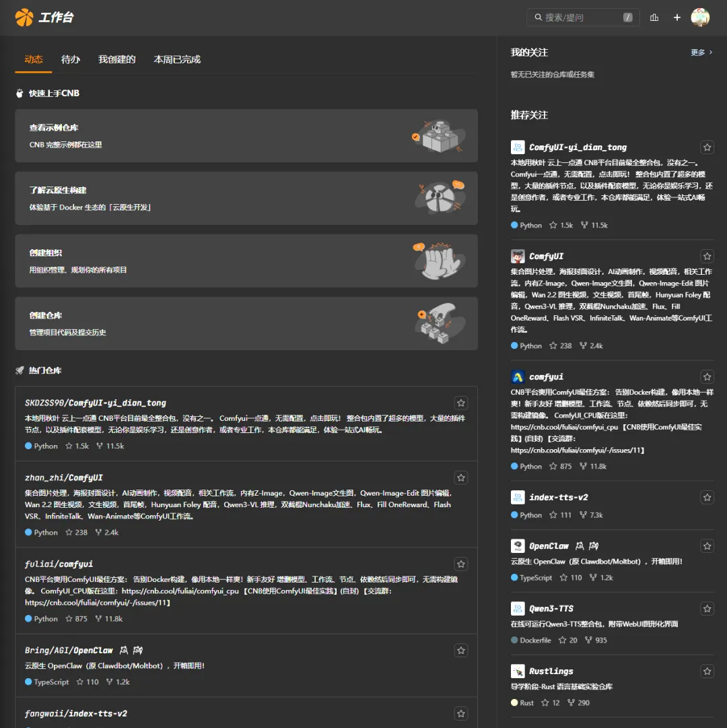This screenshot has height=728, width=727.
Task: Click the OpenClaw avatar in recommendations
Action: click(518, 546)
